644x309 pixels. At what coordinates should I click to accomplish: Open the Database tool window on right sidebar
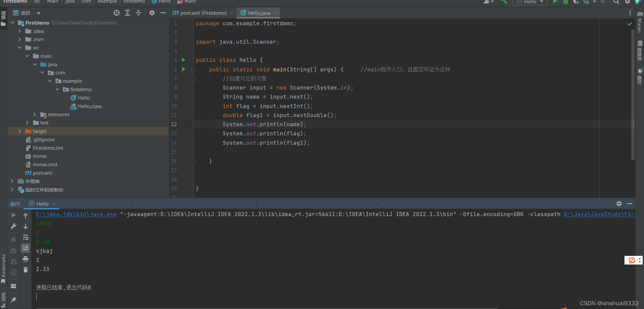tap(640, 50)
